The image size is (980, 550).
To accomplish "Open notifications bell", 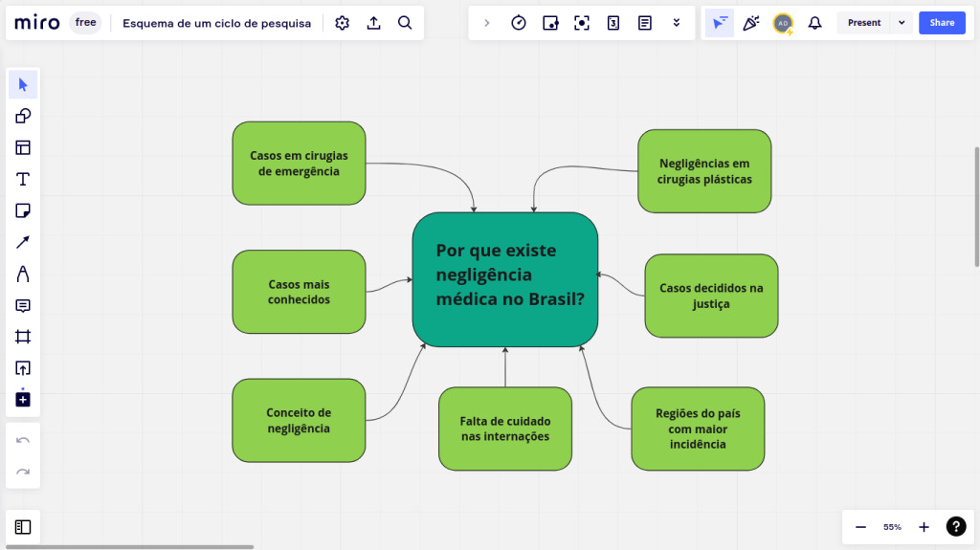I will coord(814,23).
